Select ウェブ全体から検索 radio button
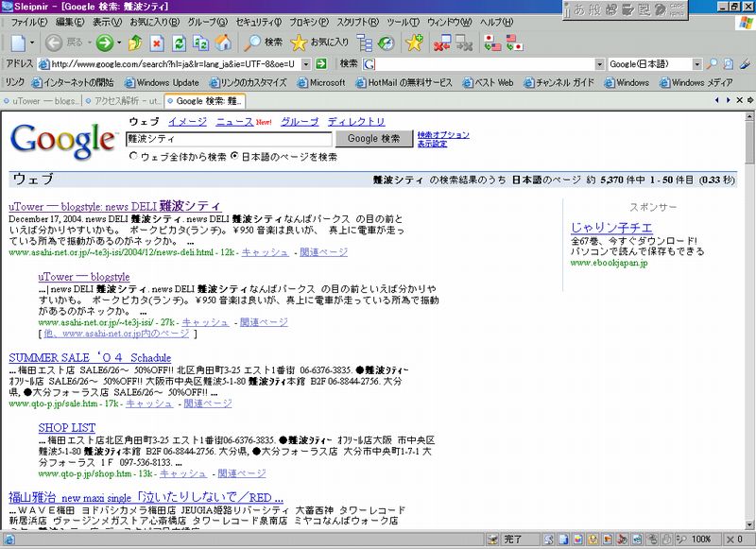The height and width of the screenshot is (549, 756). (x=133, y=156)
